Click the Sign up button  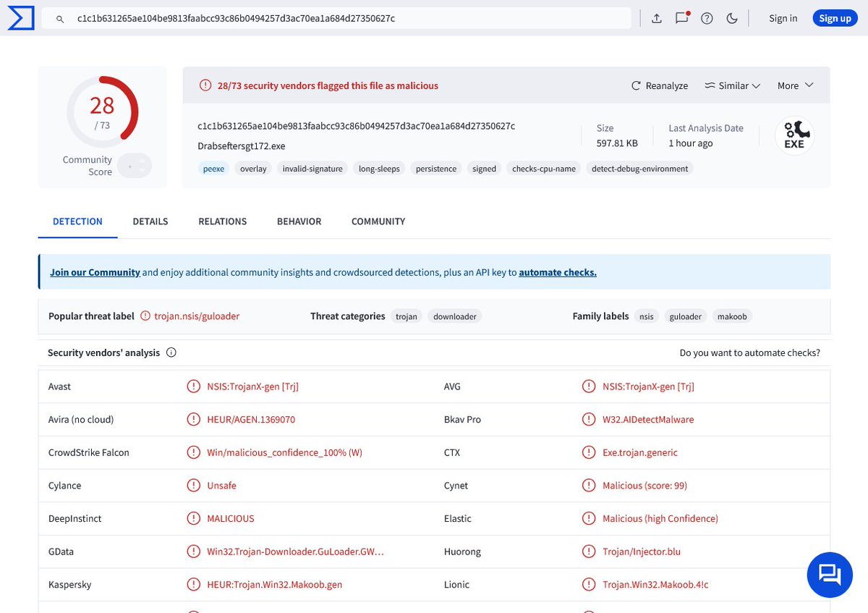pos(835,17)
